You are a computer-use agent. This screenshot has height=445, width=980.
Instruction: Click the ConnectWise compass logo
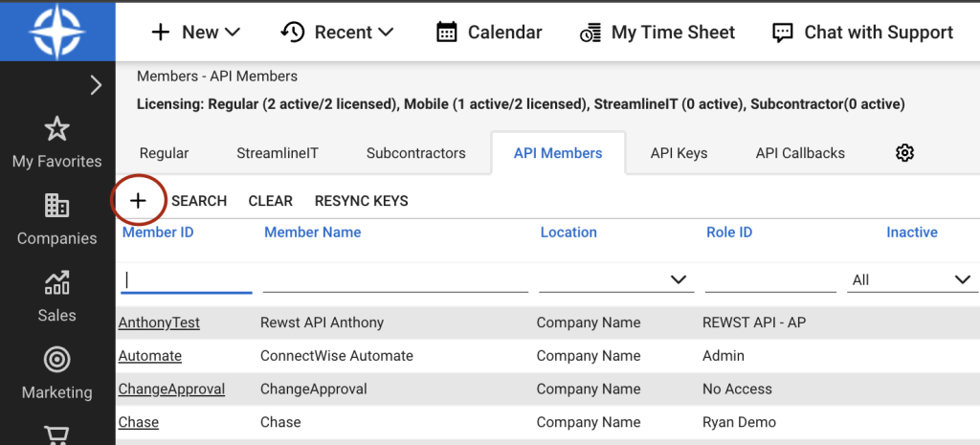point(57,32)
